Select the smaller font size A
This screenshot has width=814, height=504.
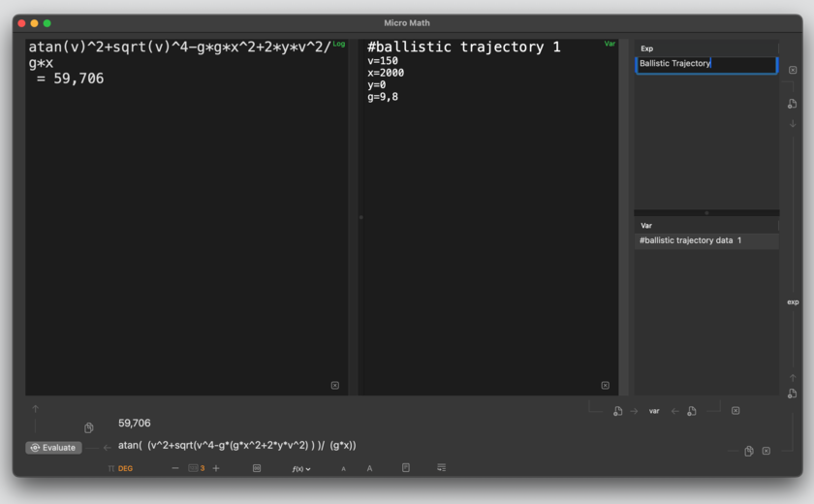click(343, 469)
